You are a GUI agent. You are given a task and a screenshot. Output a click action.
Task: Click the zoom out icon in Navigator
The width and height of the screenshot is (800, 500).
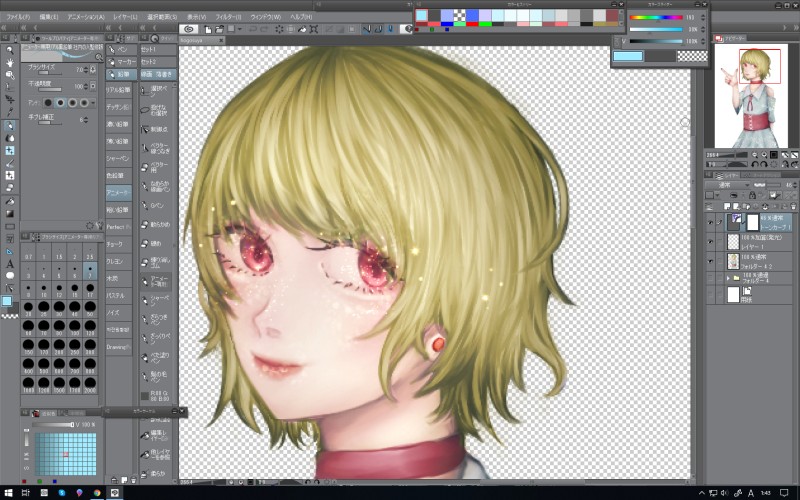(x=755, y=155)
